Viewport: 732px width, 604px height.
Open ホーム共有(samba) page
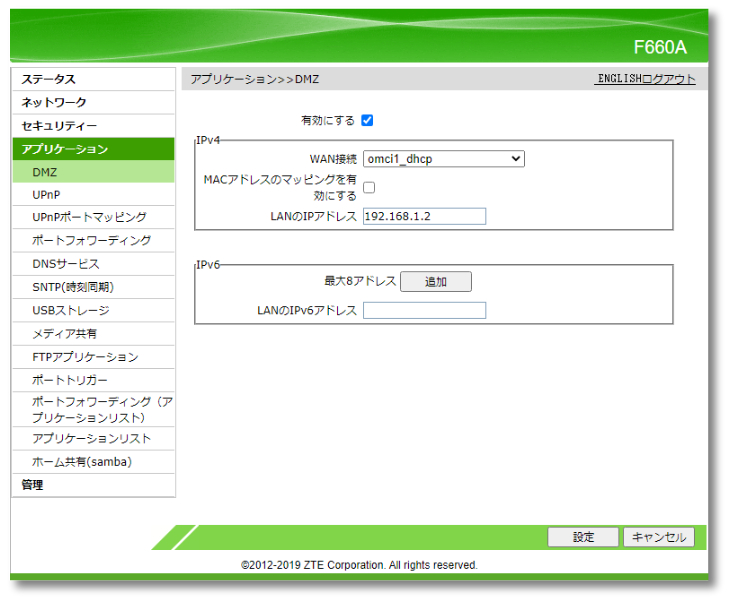(x=93, y=462)
